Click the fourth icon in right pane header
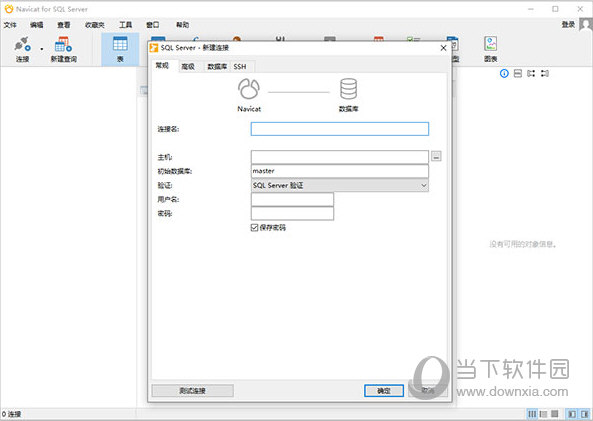 tap(545, 73)
